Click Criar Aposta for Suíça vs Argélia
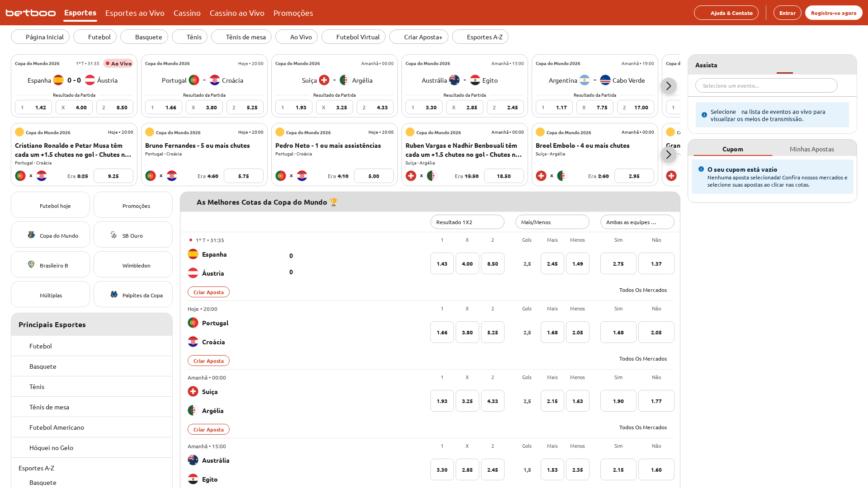 tap(208, 429)
